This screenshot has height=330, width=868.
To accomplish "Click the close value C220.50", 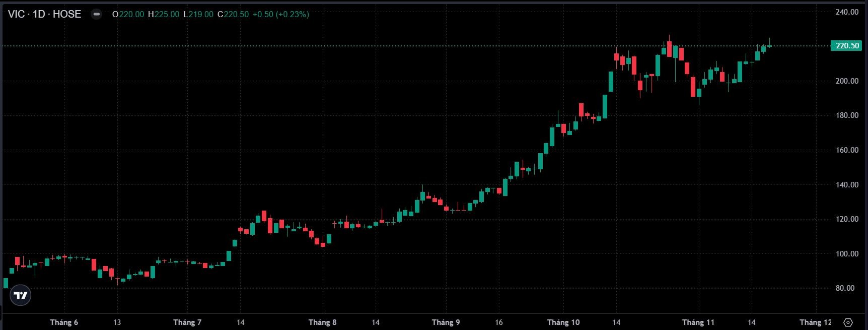I will (x=233, y=14).
